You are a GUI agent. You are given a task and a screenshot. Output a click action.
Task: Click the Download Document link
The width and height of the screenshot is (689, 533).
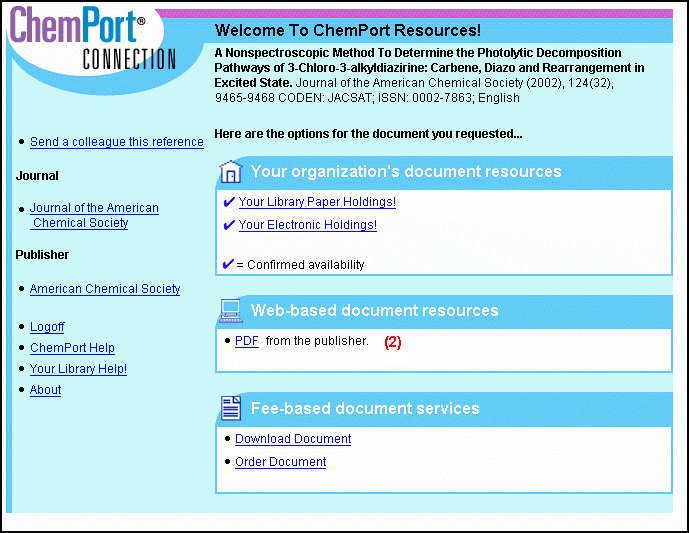(x=293, y=439)
